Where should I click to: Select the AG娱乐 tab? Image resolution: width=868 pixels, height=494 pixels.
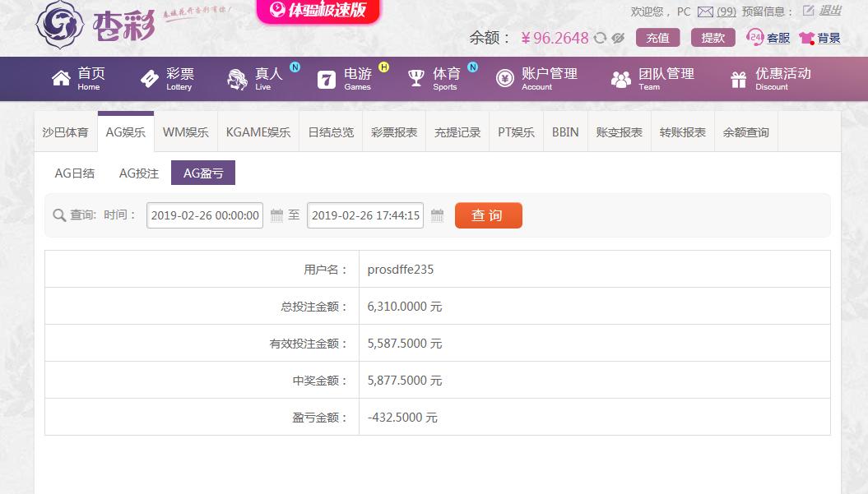click(126, 132)
